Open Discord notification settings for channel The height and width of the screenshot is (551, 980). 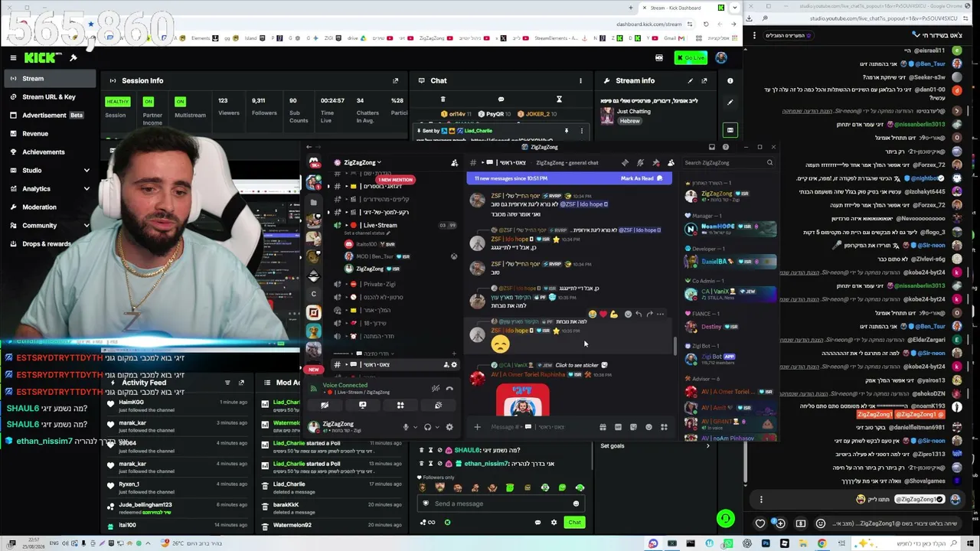pos(640,162)
